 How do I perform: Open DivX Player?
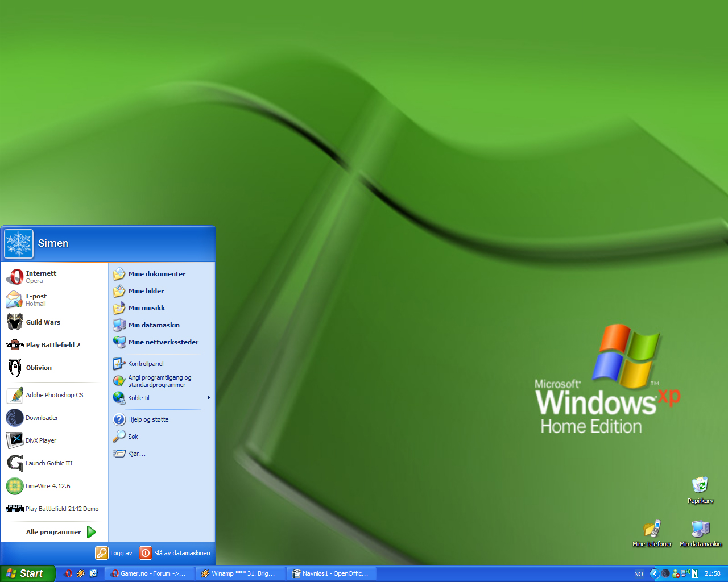click(x=55, y=440)
